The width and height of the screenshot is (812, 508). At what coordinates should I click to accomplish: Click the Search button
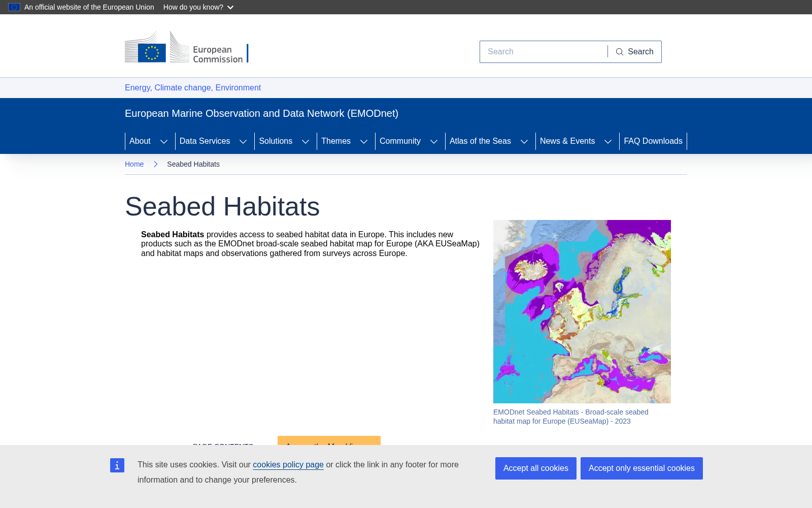(x=634, y=52)
